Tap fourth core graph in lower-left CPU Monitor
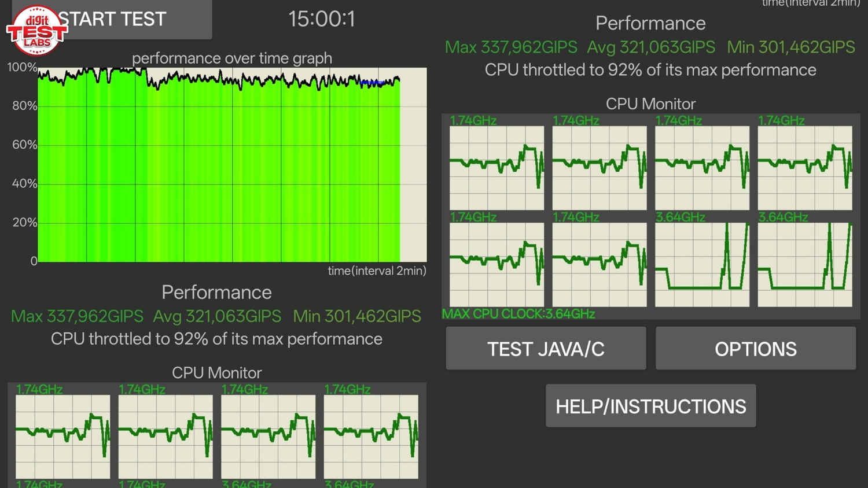Screen dimensions: 868x488 point(371,437)
